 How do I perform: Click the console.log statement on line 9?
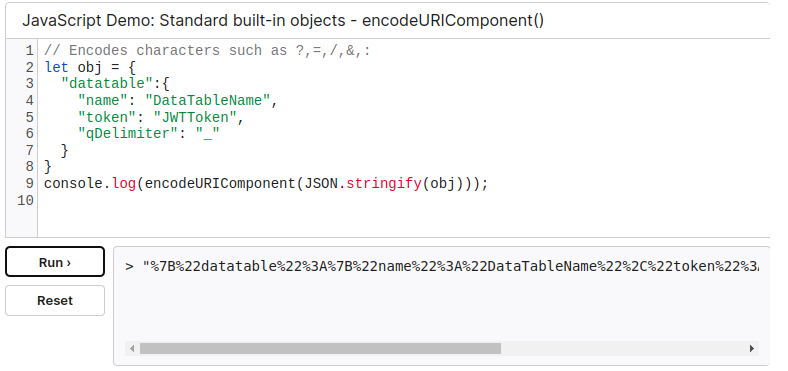pyautogui.click(x=266, y=183)
